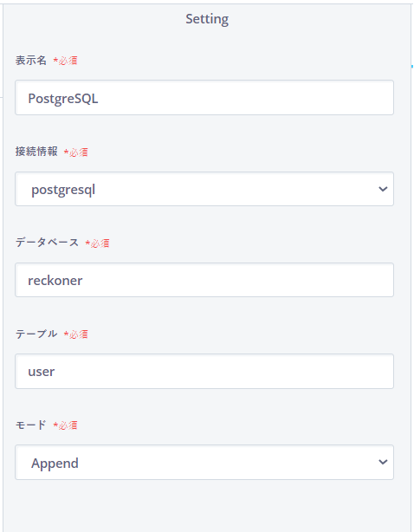
Task: Open the postgresql connection dropdown
Action: click(204, 189)
